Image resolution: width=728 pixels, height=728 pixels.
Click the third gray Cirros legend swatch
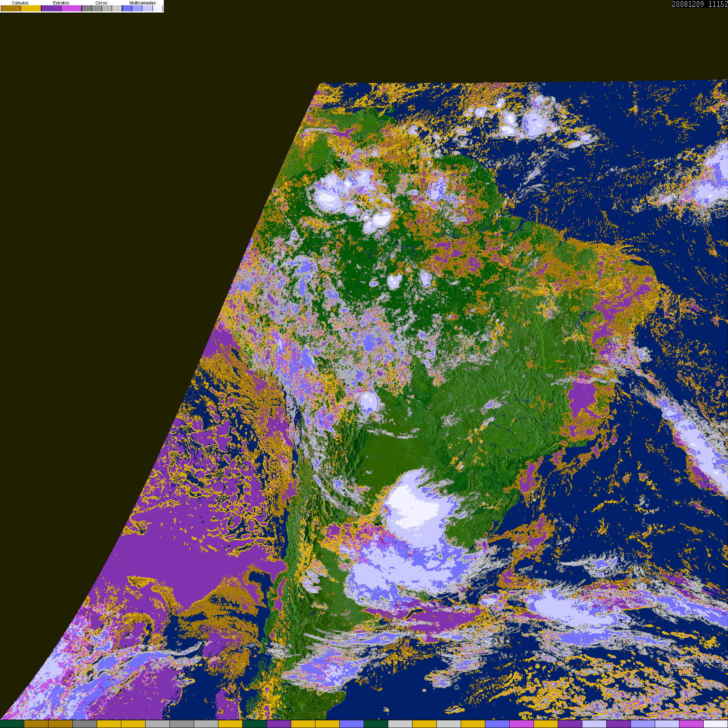107,8
